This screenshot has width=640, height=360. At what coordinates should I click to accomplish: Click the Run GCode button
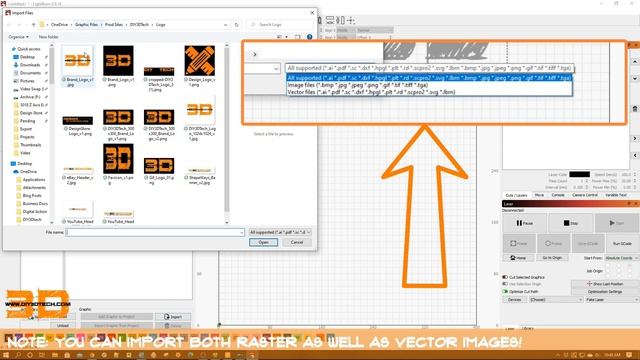point(622,243)
